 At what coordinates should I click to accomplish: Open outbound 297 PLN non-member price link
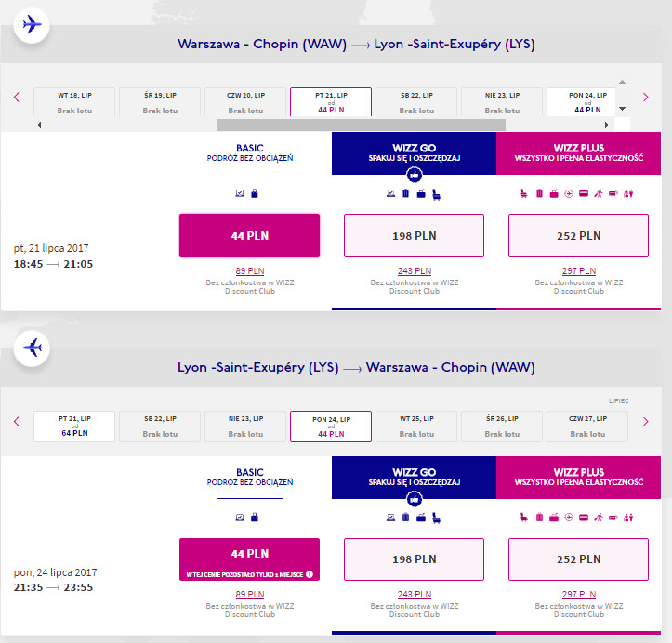coord(579,271)
